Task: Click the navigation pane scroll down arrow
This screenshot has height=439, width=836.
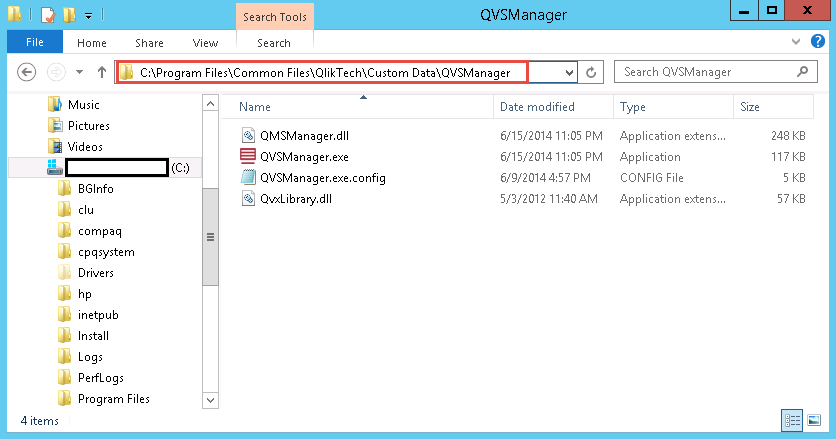Action: [x=211, y=400]
